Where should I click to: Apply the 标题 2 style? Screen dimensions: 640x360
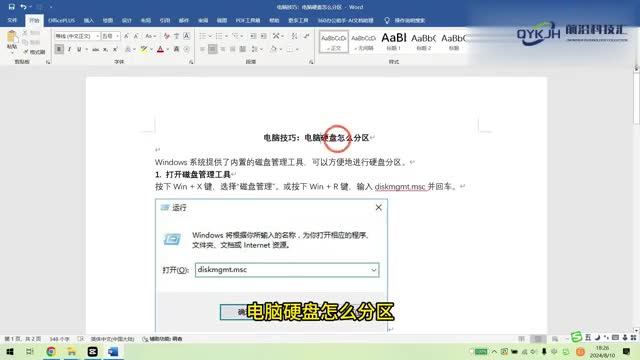click(423, 41)
